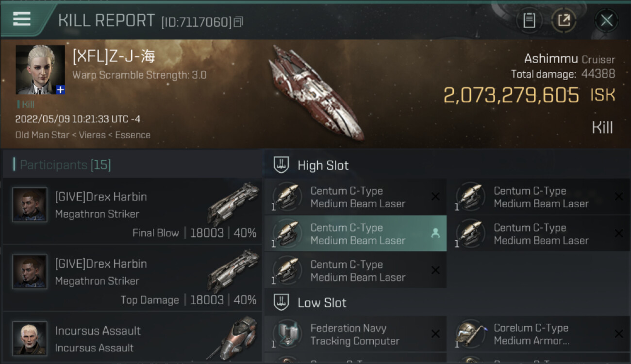Share the kill report externally

tap(564, 20)
